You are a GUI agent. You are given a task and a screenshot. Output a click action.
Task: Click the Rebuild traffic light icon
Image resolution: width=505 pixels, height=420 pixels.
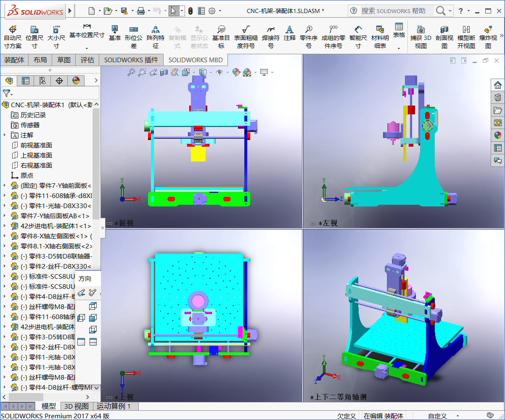190,11
